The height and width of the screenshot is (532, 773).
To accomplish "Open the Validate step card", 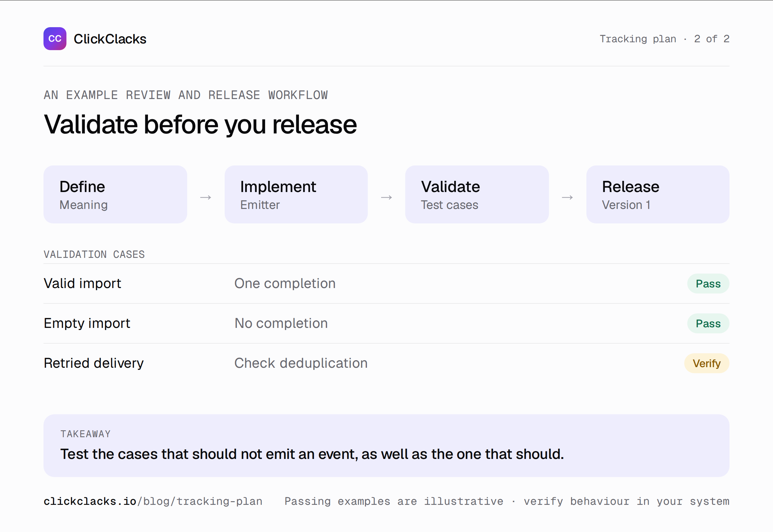I will pos(477,194).
